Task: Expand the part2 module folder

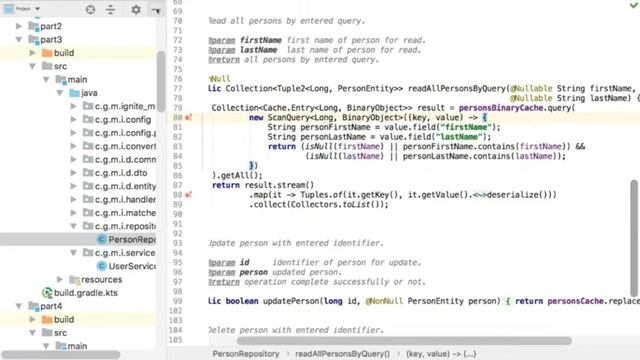Action: pyautogui.click(x=19, y=26)
